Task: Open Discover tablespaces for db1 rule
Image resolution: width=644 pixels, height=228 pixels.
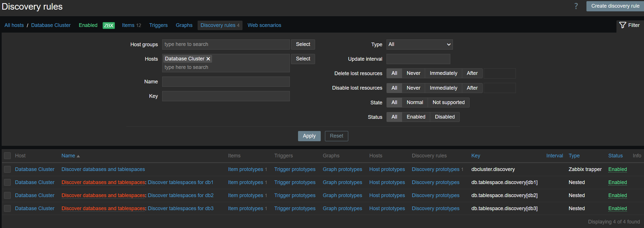Action: coord(180,182)
